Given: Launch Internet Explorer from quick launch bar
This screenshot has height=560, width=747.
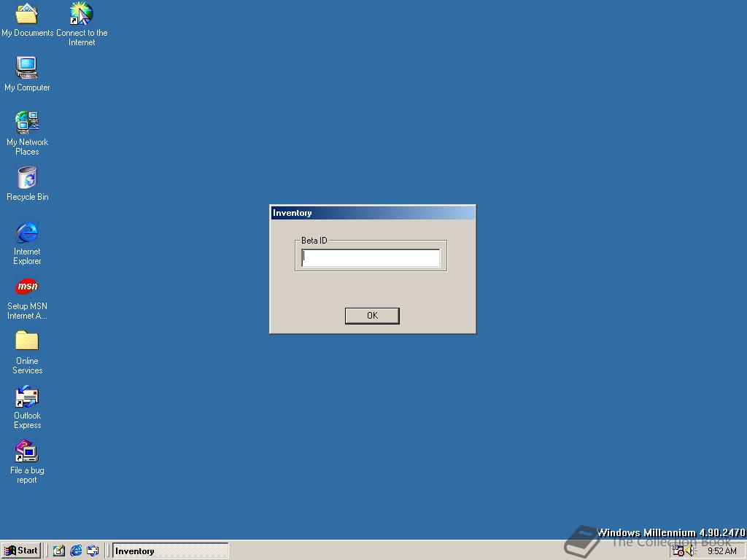Looking at the screenshot, I should click(x=76, y=551).
